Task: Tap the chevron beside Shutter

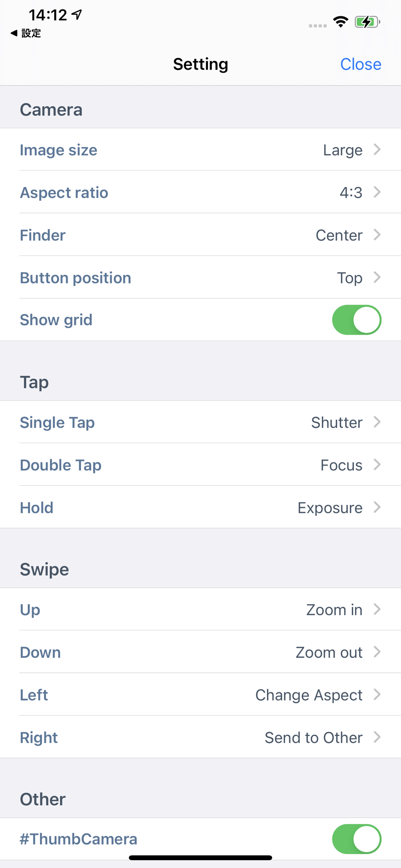Action: [377, 422]
